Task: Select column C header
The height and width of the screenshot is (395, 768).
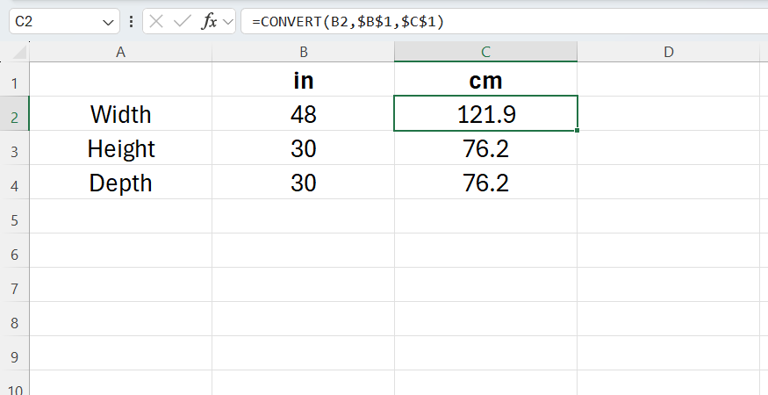Action: click(485, 52)
